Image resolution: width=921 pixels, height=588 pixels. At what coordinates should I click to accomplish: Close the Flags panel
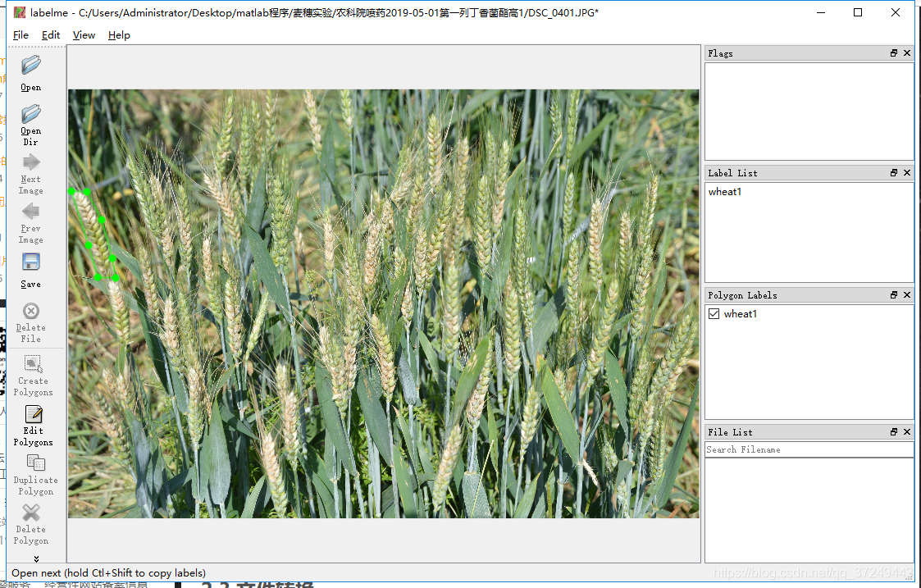click(x=907, y=52)
